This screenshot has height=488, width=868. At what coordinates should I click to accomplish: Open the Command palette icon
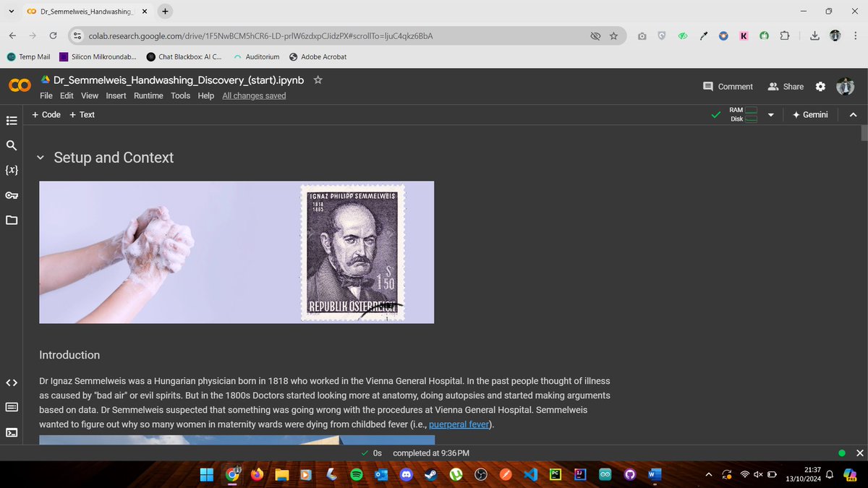coord(12,407)
